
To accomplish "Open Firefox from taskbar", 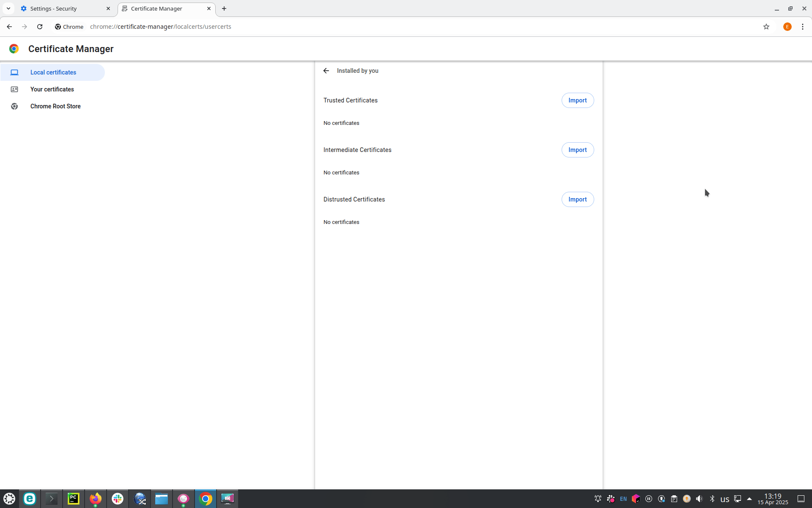I will tap(96, 499).
